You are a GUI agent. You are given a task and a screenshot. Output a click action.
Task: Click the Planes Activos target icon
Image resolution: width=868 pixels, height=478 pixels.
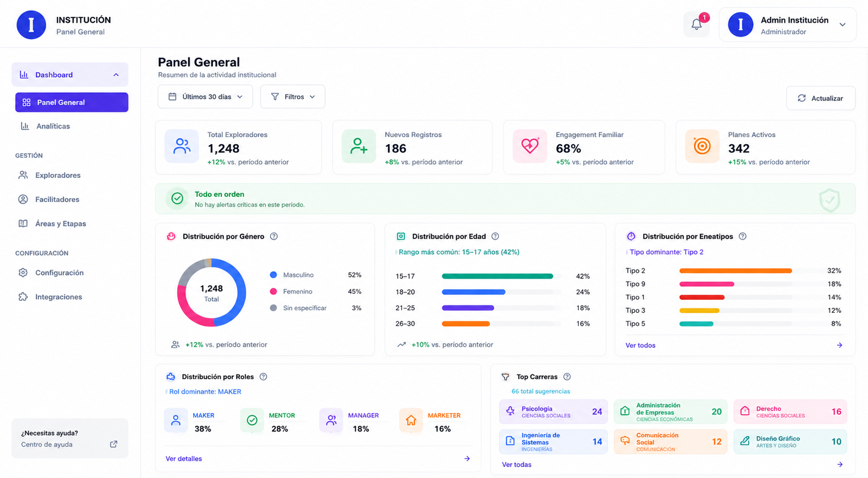(702, 146)
